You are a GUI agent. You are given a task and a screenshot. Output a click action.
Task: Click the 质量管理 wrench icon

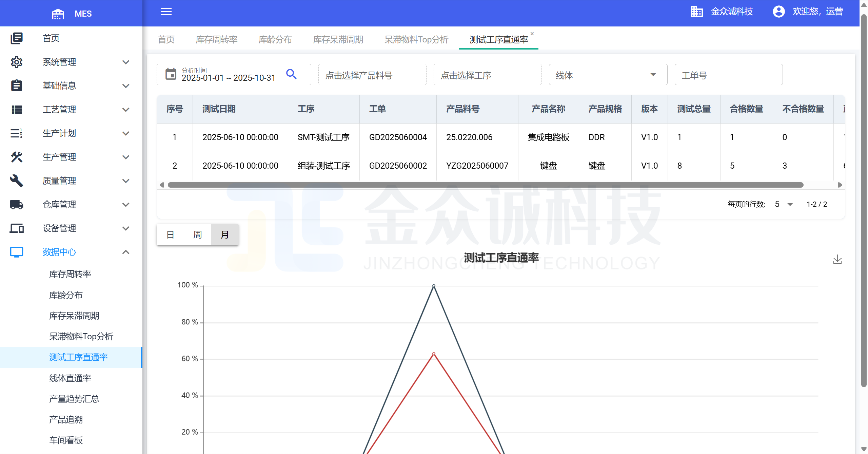[x=16, y=181]
